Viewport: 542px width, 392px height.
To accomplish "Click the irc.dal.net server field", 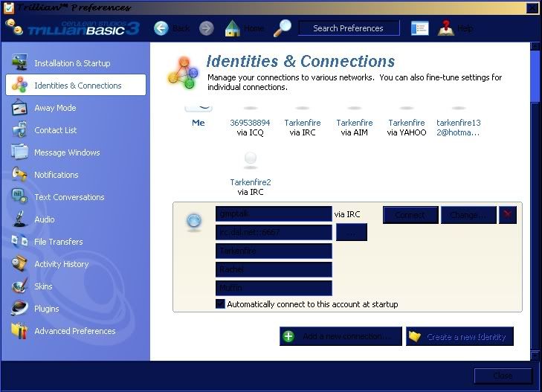I will pyautogui.click(x=274, y=232).
